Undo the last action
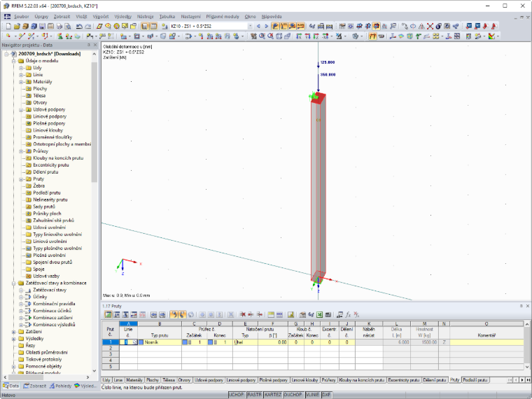This screenshot has height=399, width=532. [x=79, y=26]
